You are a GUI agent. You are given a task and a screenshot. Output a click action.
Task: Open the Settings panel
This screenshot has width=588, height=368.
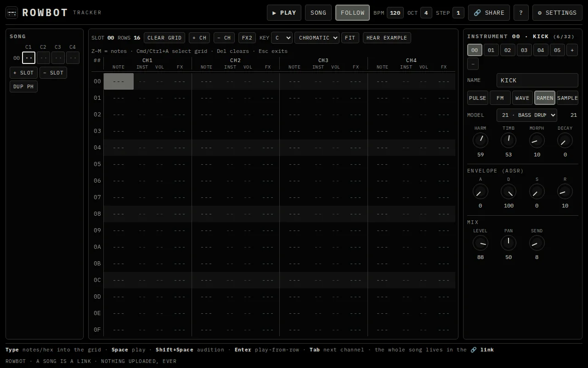tap(557, 13)
